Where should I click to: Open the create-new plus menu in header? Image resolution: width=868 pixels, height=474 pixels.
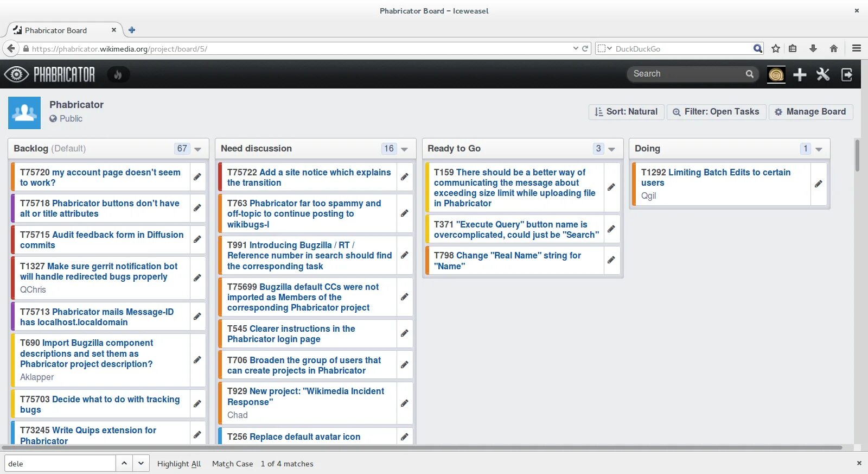(800, 74)
